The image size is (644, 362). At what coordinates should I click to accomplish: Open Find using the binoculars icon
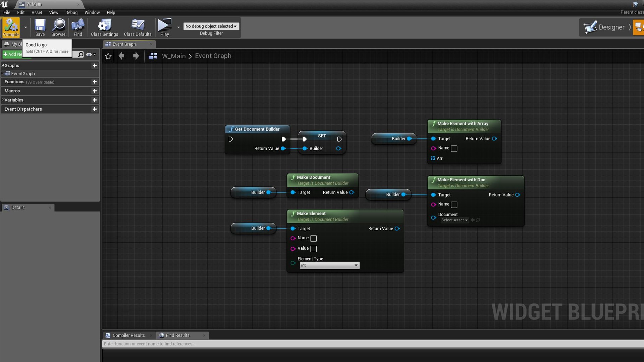tap(78, 27)
